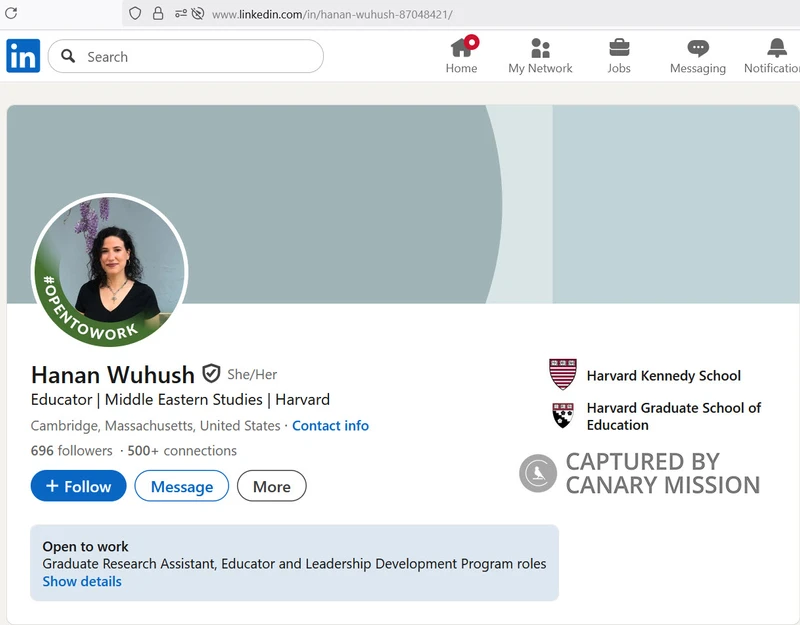Open the Contact info link

click(x=330, y=425)
